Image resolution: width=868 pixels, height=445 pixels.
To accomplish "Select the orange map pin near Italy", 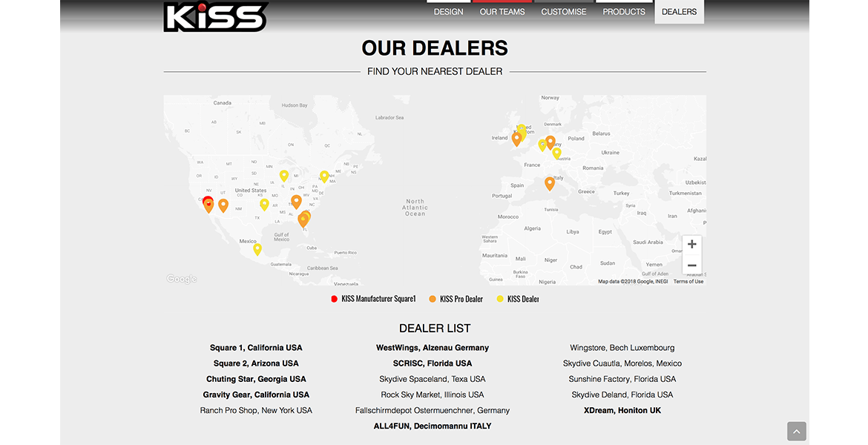I will coord(550,183).
